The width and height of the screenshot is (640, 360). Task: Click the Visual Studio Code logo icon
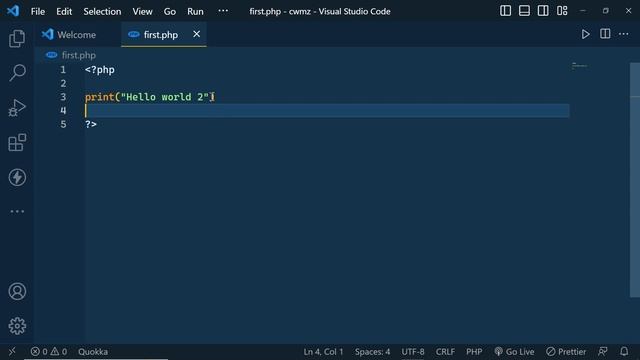(13, 11)
